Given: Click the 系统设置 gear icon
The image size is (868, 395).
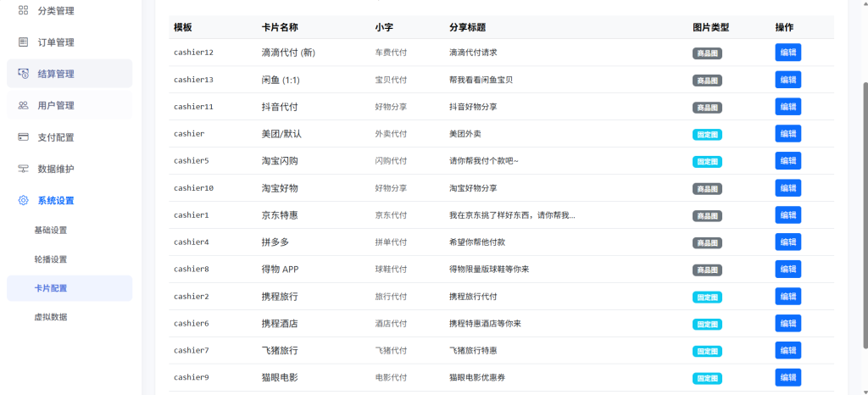Looking at the screenshot, I should 23,200.
